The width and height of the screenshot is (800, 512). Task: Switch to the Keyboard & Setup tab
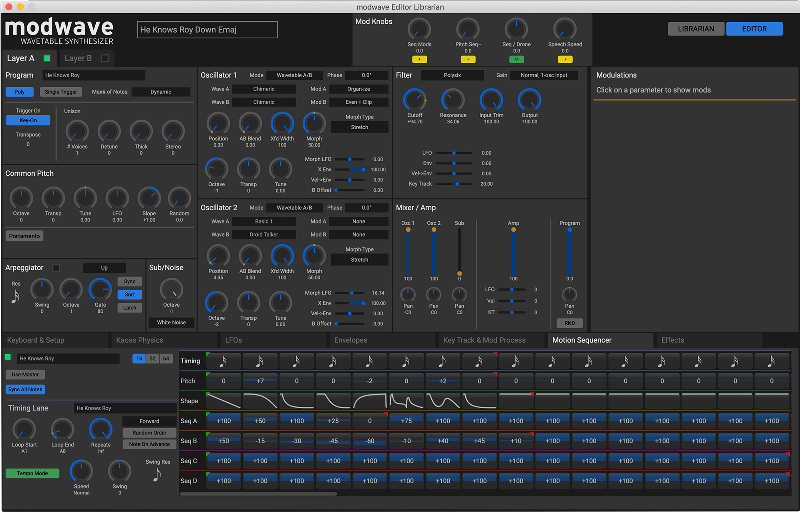[x=55, y=340]
